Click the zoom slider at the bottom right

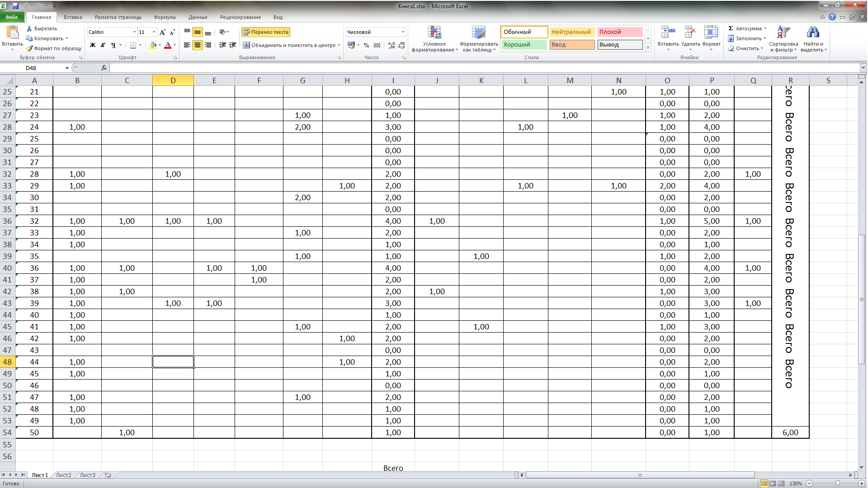click(x=837, y=483)
